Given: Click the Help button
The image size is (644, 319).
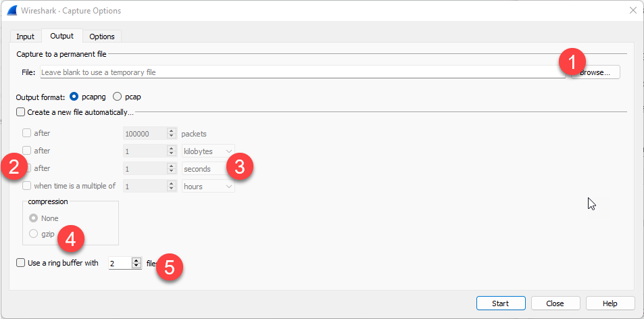Looking at the screenshot, I should [610, 303].
